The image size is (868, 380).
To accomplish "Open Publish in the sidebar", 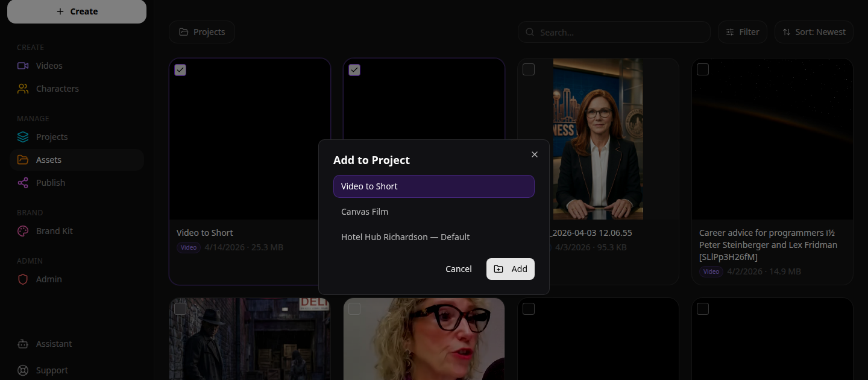I will (77, 183).
